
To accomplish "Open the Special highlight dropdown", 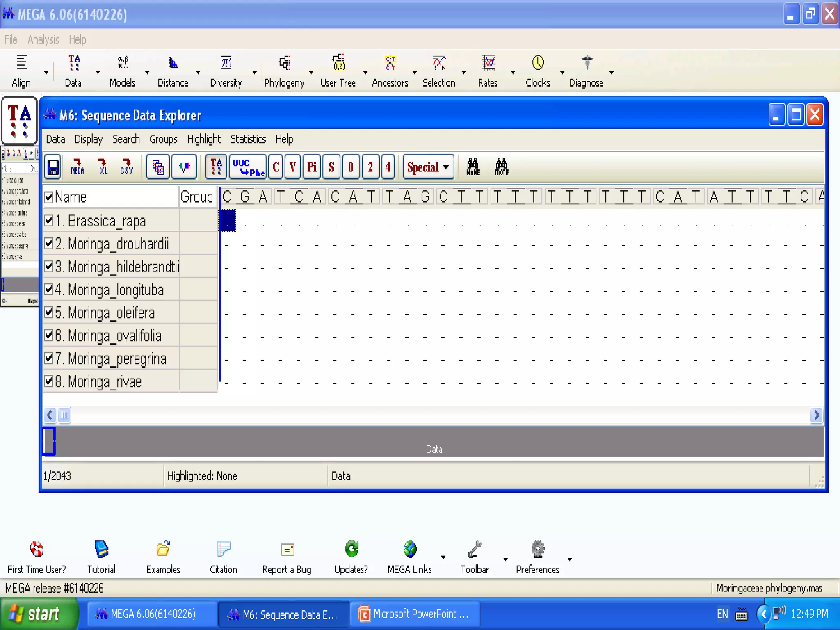I will click(428, 167).
